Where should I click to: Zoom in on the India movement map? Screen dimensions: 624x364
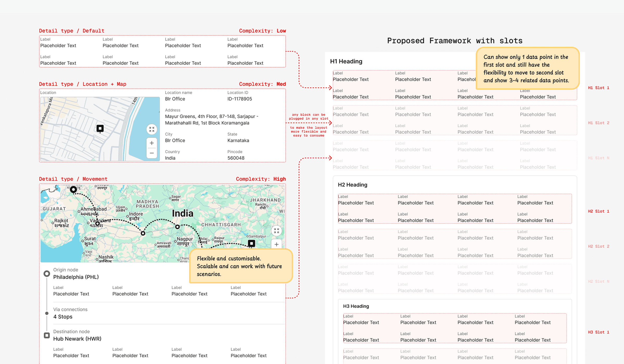click(276, 244)
